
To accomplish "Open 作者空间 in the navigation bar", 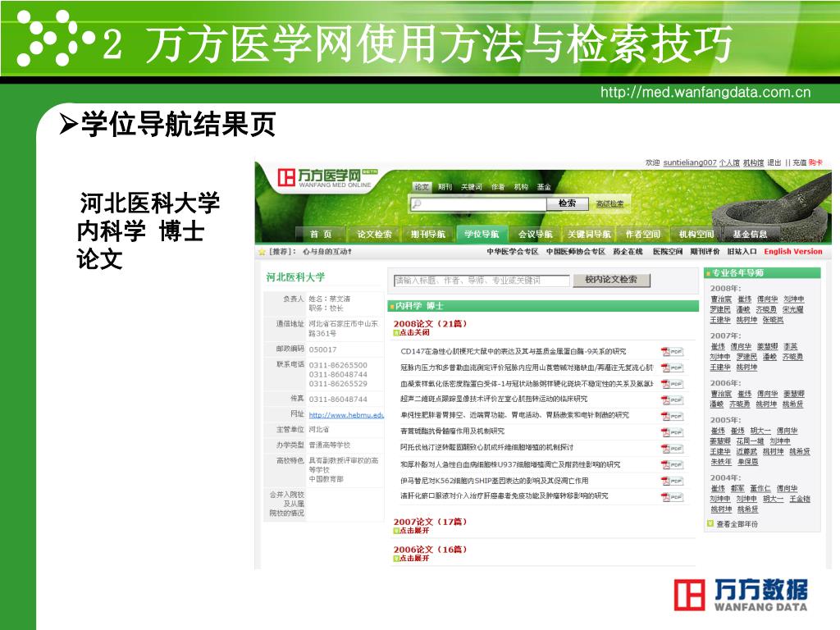I will tap(643, 234).
